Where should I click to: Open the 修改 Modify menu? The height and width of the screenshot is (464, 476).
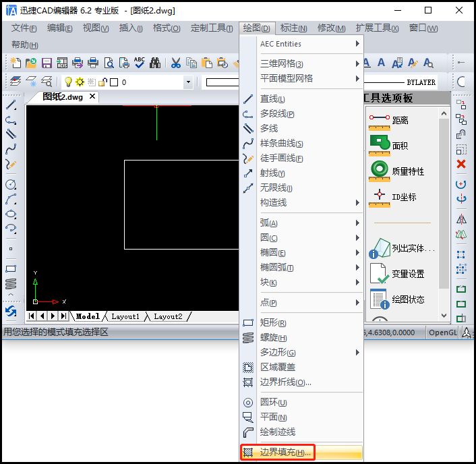click(331, 28)
